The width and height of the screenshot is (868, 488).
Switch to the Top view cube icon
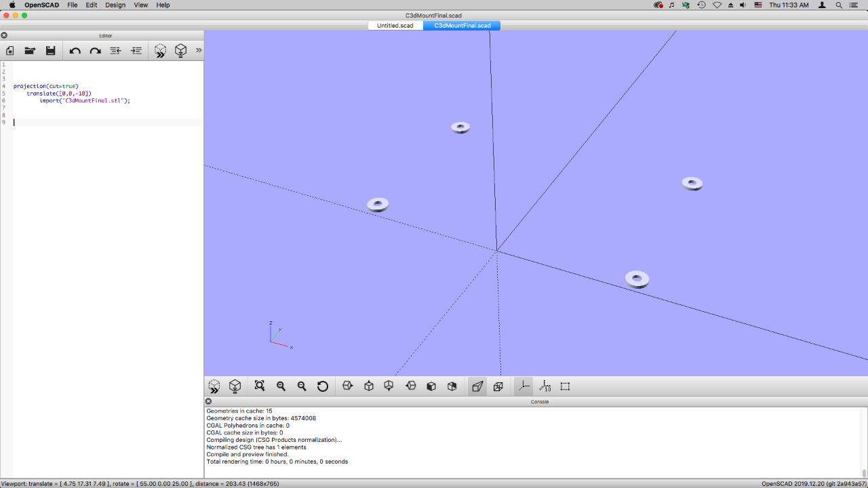coord(369,386)
